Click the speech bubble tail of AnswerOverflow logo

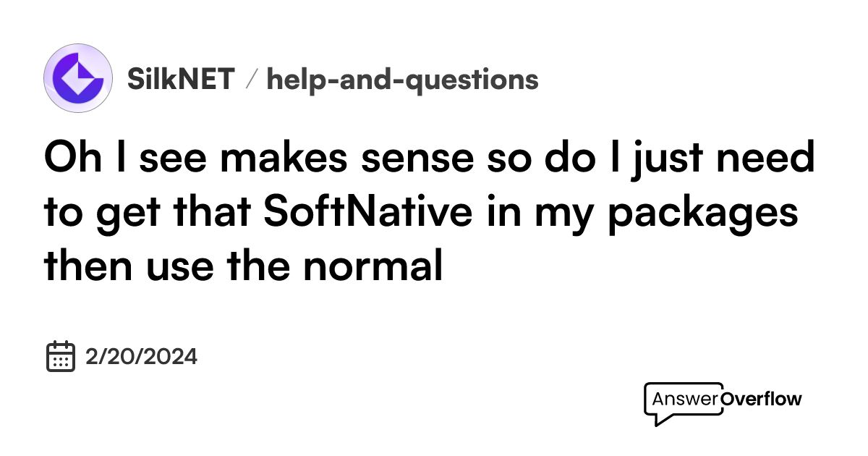pyautogui.click(x=657, y=418)
